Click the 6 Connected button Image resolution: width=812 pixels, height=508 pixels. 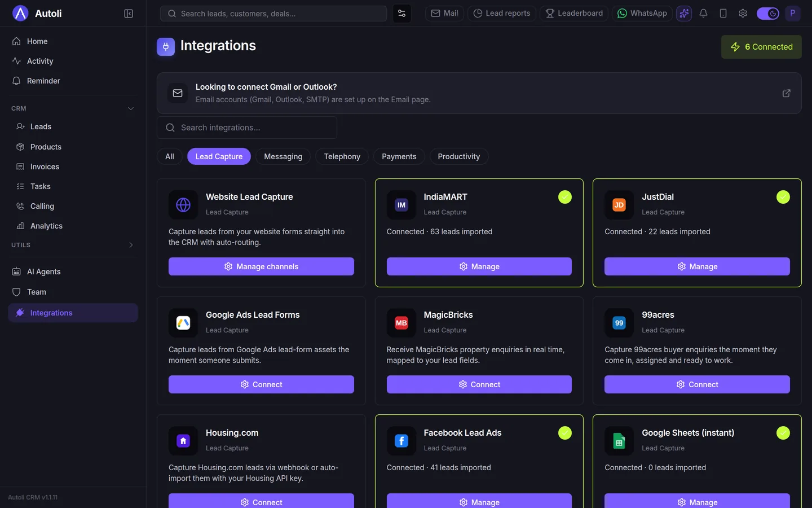[x=761, y=47]
